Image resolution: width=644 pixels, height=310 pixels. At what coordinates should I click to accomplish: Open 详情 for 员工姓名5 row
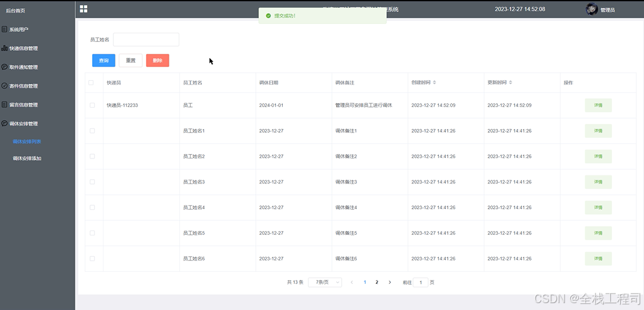598,233
